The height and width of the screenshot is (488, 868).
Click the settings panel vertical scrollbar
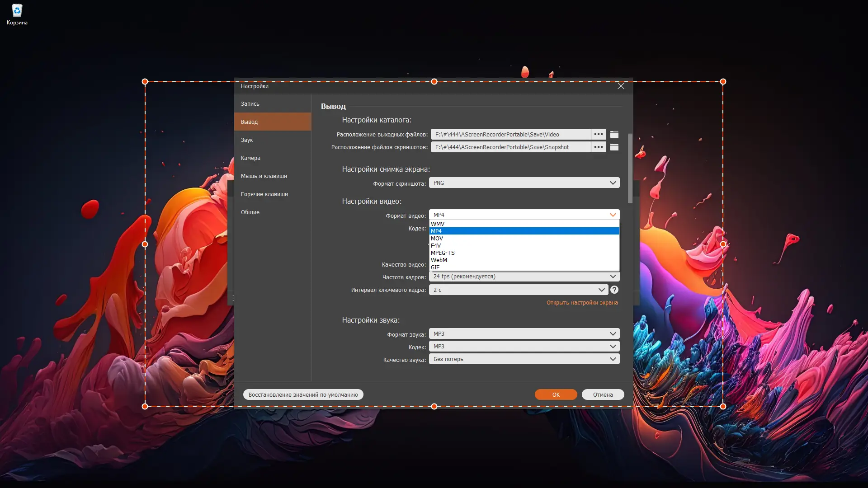pos(630,168)
